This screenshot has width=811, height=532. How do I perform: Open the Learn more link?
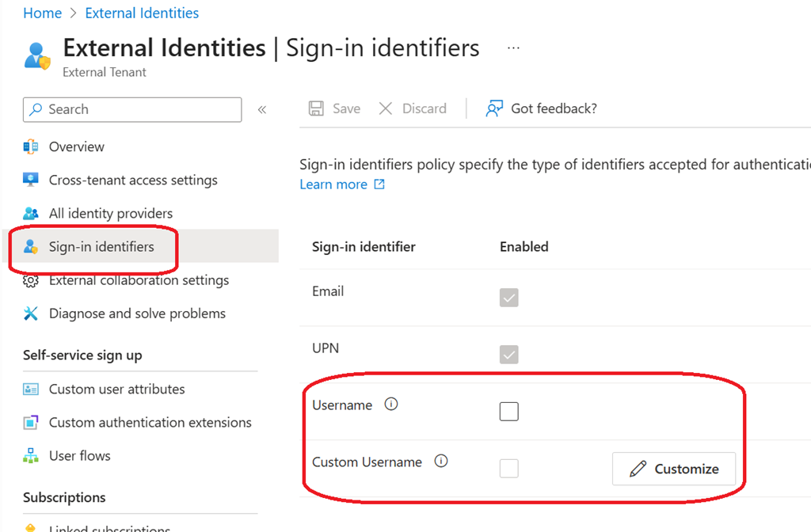[333, 184]
